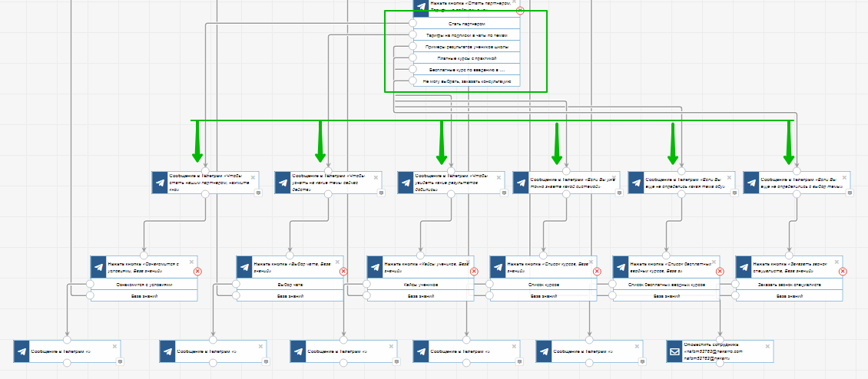Click Telegram icon on «Если Вы уже точно знаете» block
The width and height of the screenshot is (868, 379).
[521, 182]
